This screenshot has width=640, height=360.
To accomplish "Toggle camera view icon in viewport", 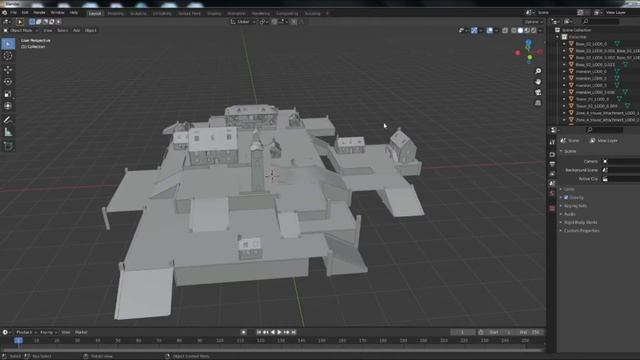I will pyautogui.click(x=538, y=92).
